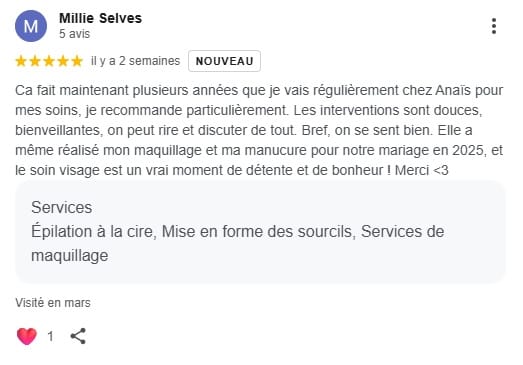Screen dimensions: 523x365
Task: Select the third gold rating star
Action: click(49, 61)
